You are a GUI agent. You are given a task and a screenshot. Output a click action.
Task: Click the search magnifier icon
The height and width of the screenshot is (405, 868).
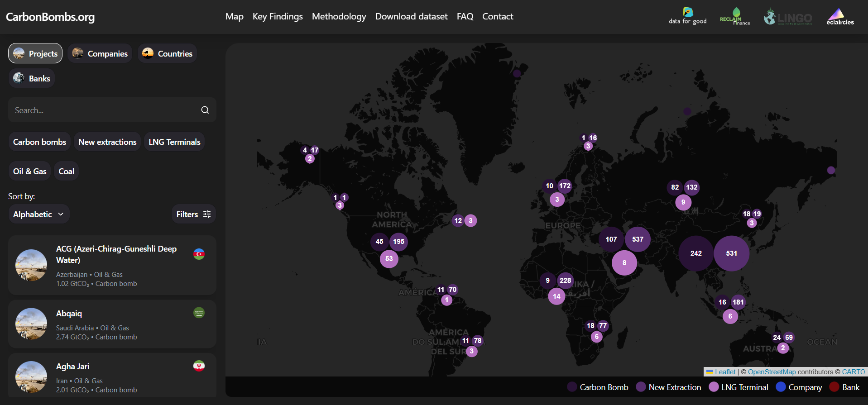click(205, 110)
